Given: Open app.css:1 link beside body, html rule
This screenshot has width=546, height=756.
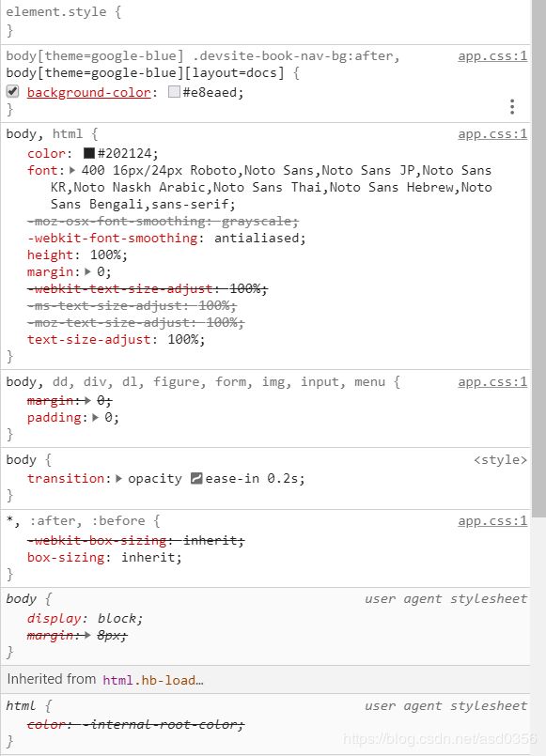Looking at the screenshot, I should pos(492,134).
